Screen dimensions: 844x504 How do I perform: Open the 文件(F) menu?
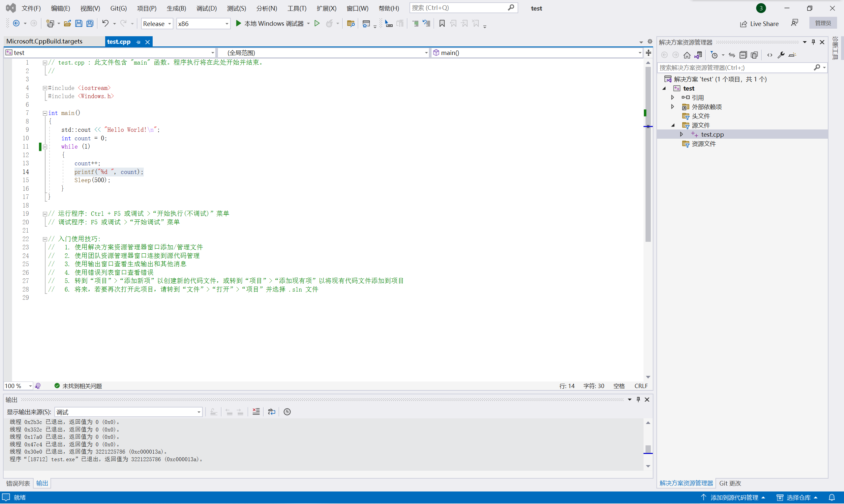click(31, 8)
